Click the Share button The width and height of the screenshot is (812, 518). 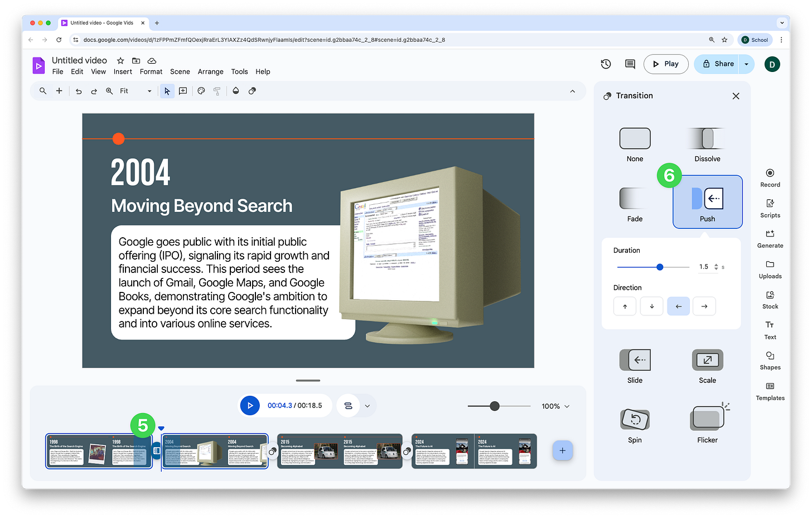[x=717, y=64]
